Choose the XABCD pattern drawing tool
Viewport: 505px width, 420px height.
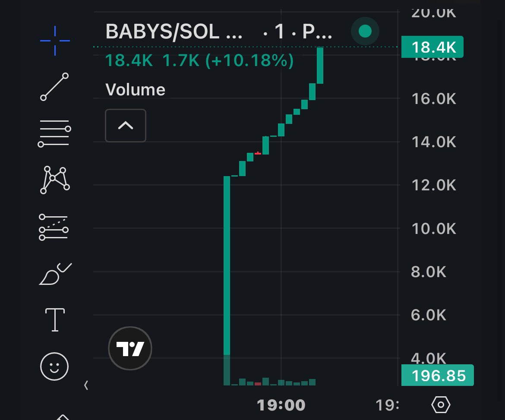55,180
